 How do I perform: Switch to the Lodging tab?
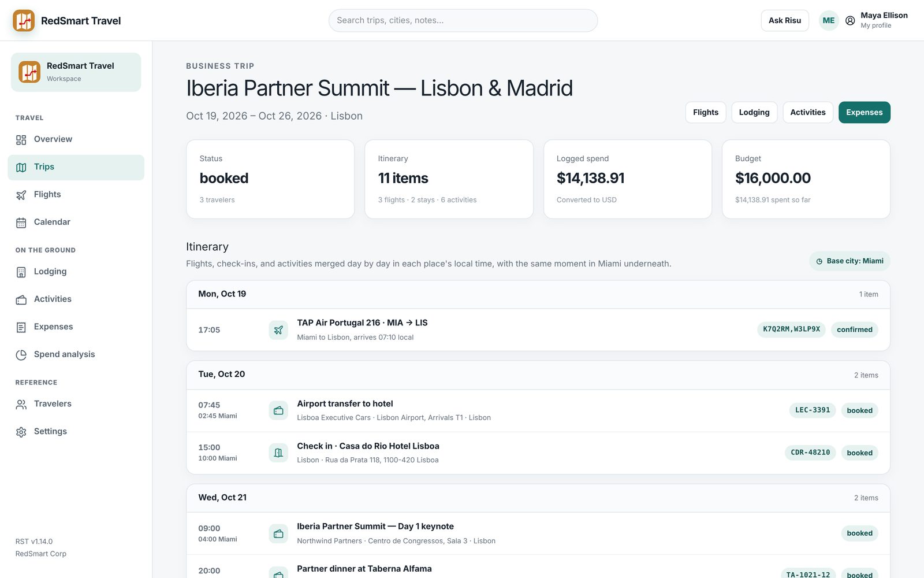(754, 112)
